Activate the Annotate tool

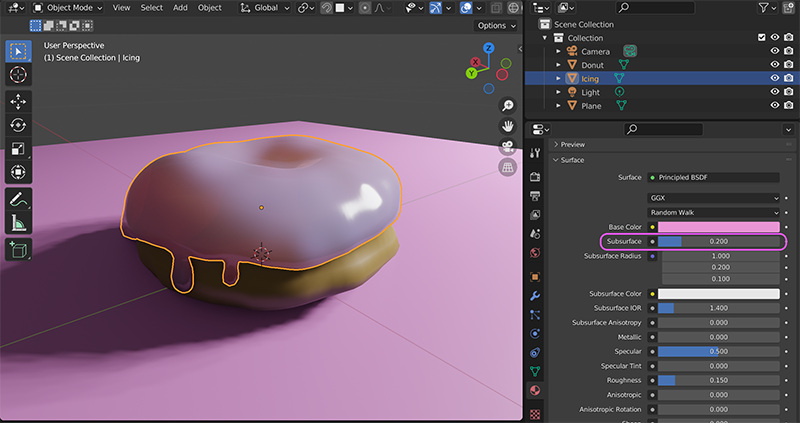[18, 198]
